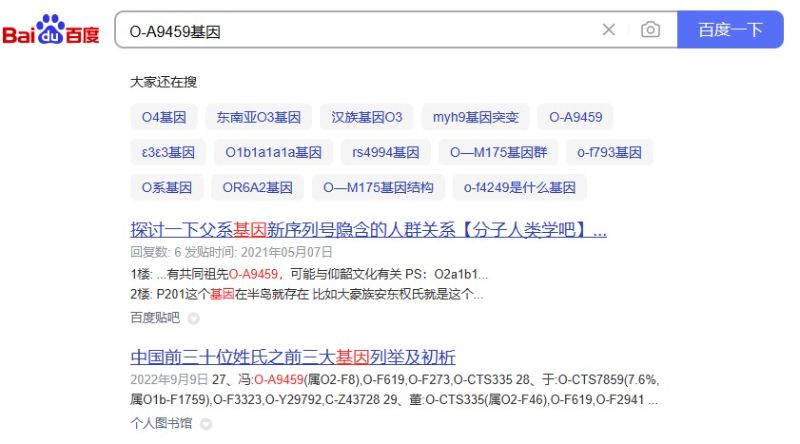Click the Baidu logo

pyautogui.click(x=51, y=31)
